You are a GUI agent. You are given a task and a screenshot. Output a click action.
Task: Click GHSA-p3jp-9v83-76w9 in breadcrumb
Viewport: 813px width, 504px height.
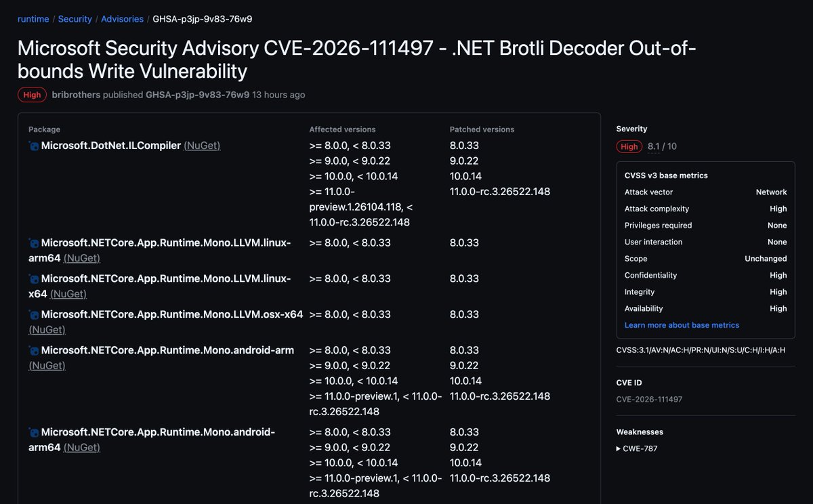point(203,19)
